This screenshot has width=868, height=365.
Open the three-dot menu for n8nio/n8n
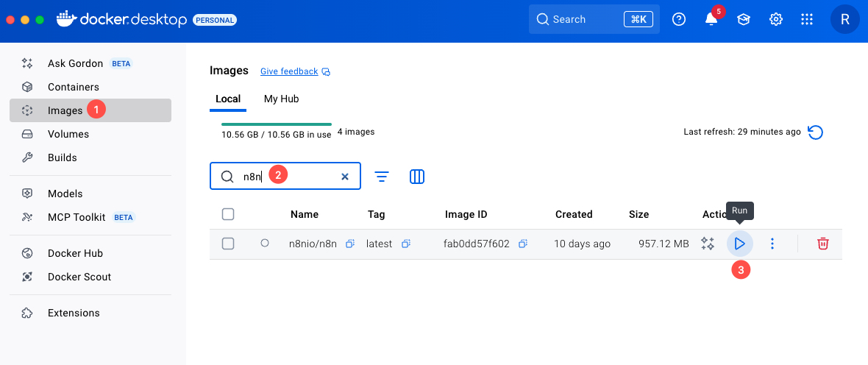click(x=773, y=244)
